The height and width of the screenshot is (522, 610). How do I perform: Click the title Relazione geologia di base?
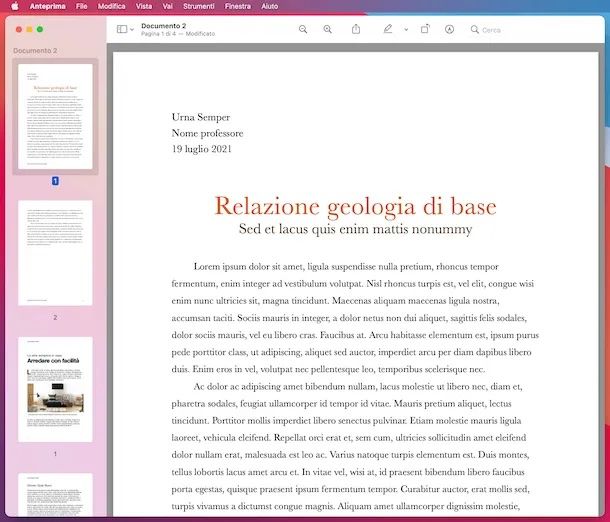(356, 206)
